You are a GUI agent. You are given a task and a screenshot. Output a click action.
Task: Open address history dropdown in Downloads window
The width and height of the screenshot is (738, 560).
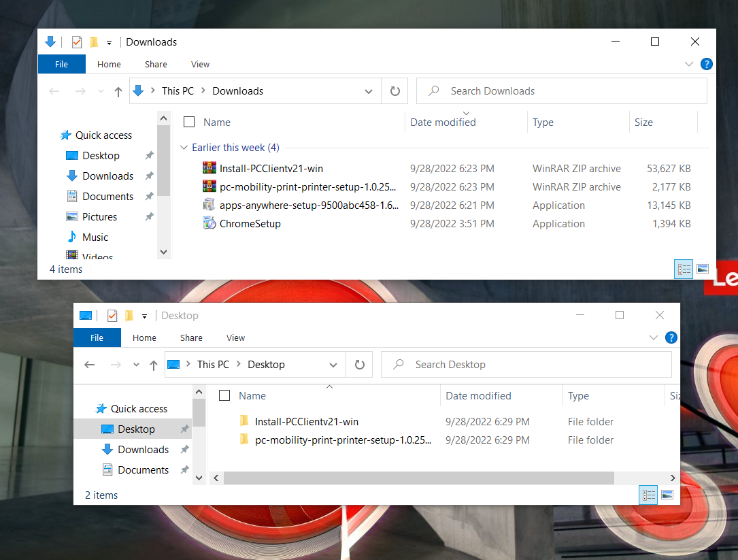point(369,91)
